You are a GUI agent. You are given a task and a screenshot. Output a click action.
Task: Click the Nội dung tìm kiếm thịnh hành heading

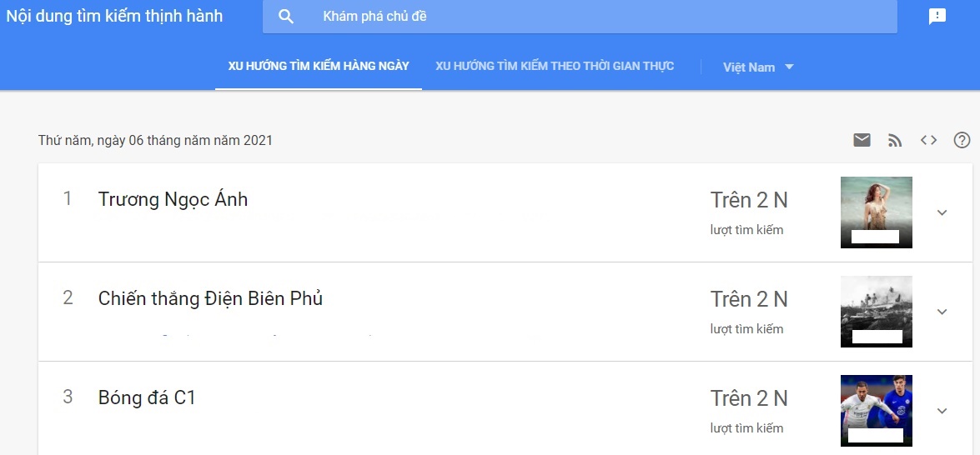pos(114,16)
